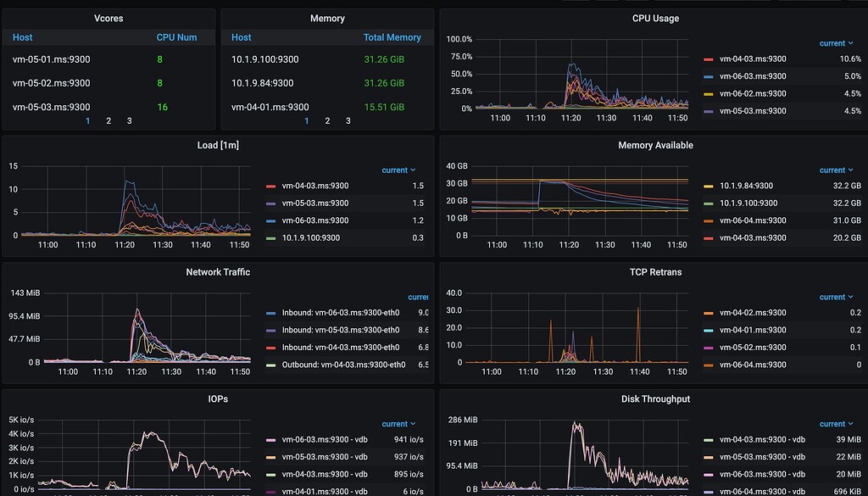Open the Network Traffic panel title menu
Screen dimensions: 868x496
[218, 272]
